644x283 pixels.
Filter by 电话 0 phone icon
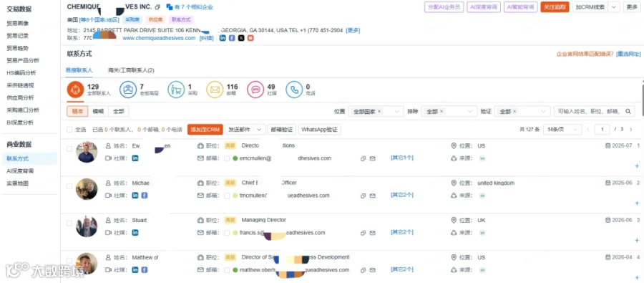[x=294, y=90]
